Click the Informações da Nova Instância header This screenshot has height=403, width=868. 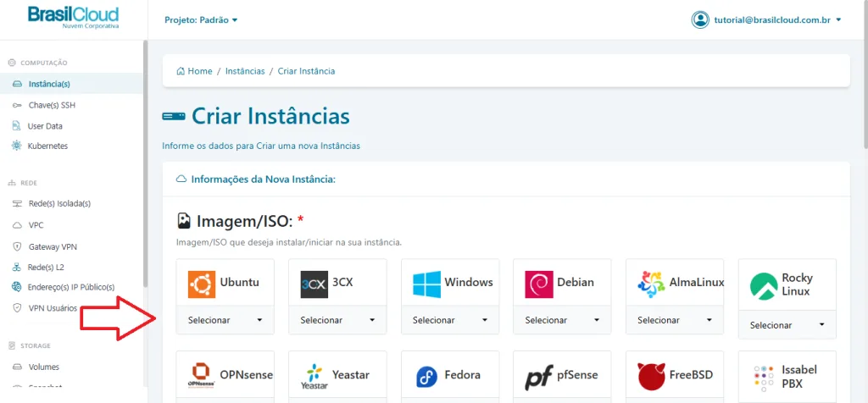[x=264, y=179]
